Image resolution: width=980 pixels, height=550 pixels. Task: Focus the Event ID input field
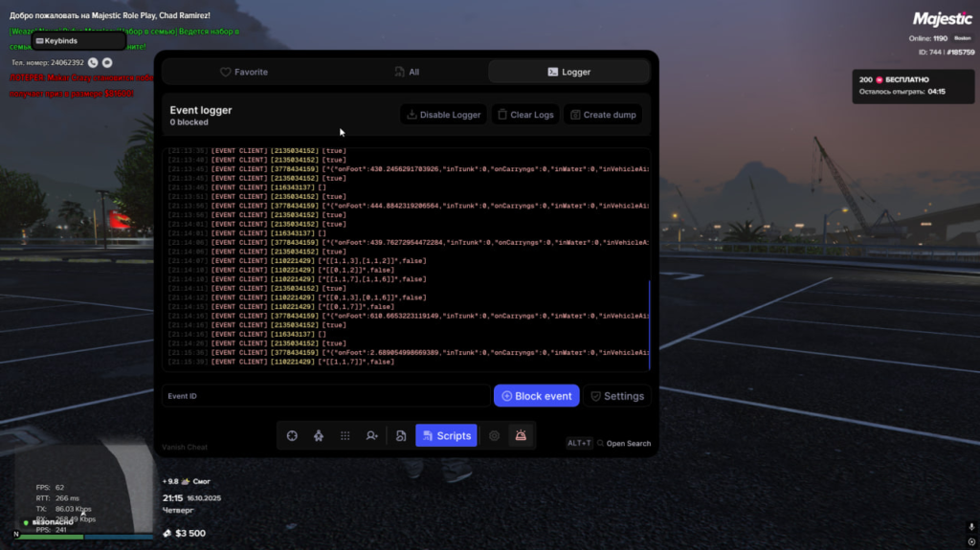coord(325,396)
